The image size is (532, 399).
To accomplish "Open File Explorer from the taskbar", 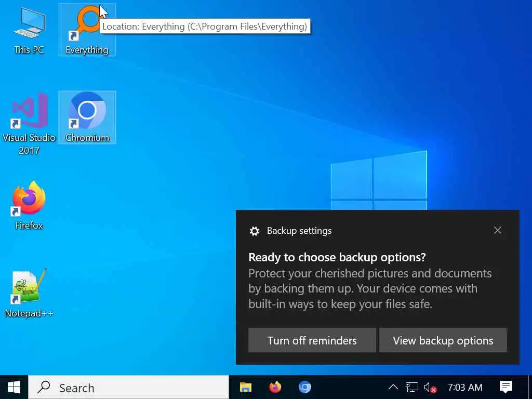I will 246,387.
